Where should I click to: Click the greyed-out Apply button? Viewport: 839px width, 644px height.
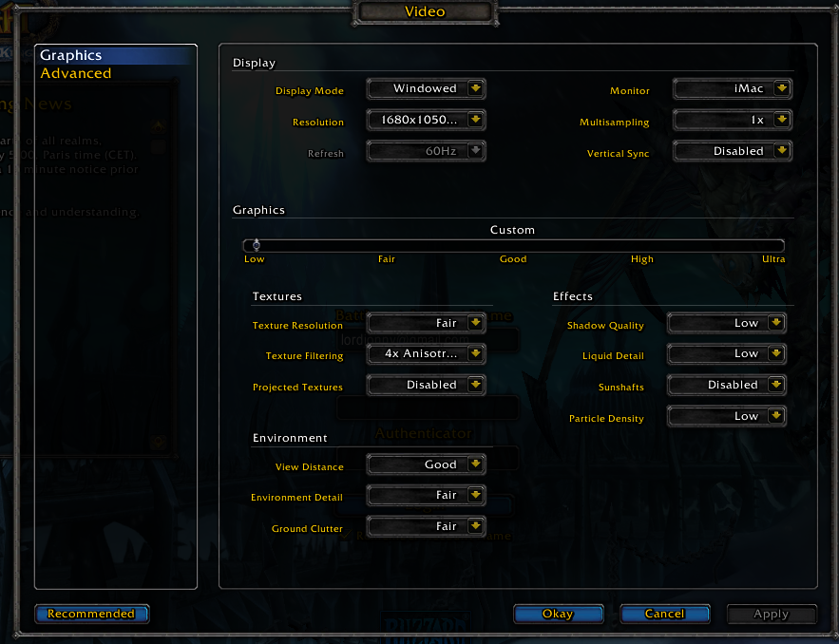point(771,614)
